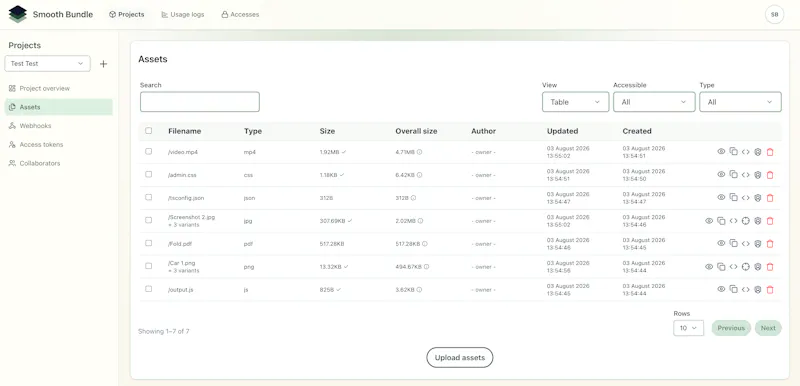Copy icon in the /admin.css row
Viewport: 800px width, 386px height.
pos(733,174)
